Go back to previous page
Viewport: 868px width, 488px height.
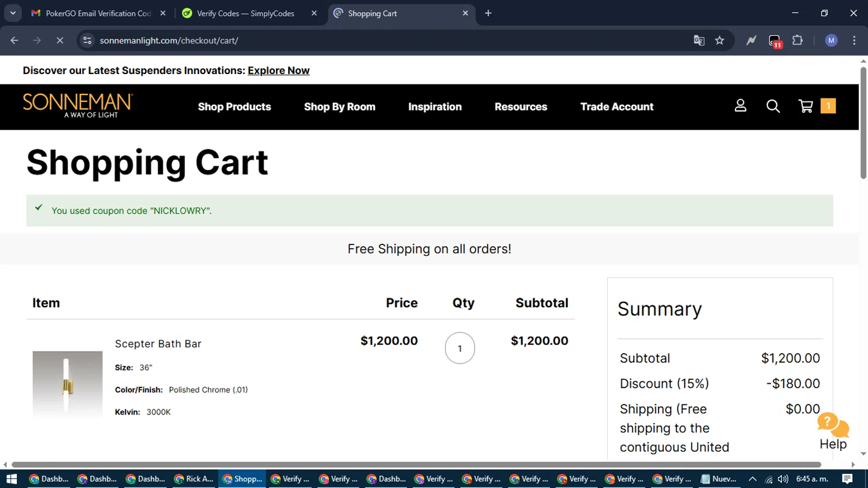(14, 41)
